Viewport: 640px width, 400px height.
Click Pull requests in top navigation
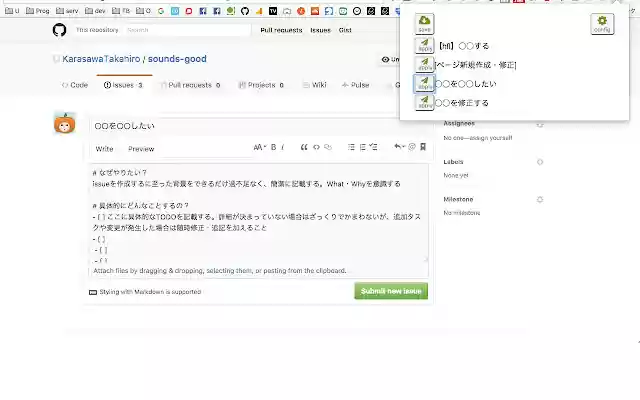click(x=281, y=30)
